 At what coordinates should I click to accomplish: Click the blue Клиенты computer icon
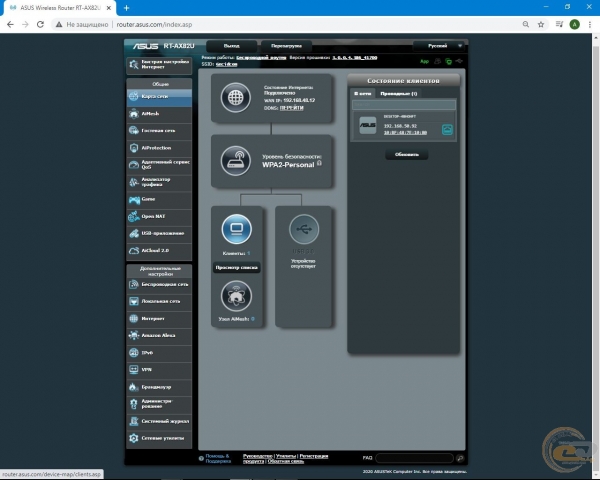point(236,229)
